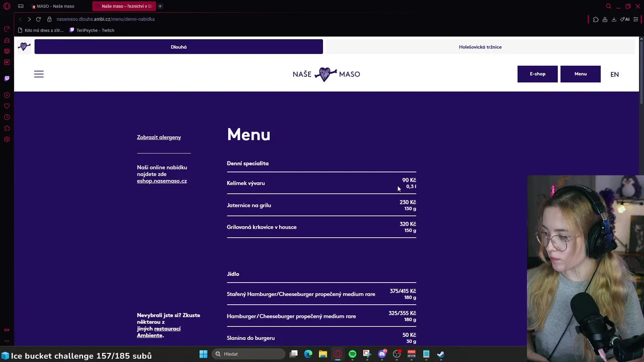Open the Opera easy setup sliders icon

635,19
